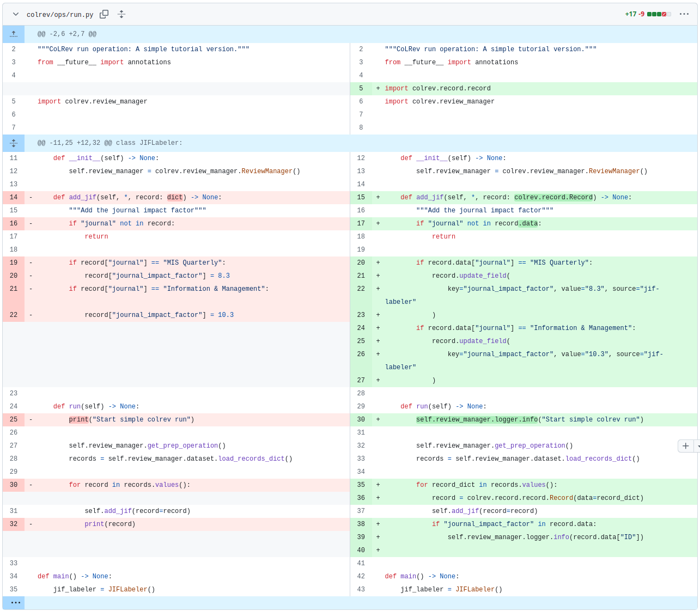Screen dimensions: 700x611
Task: Expand all lines of run.py diff
Action: pos(121,14)
